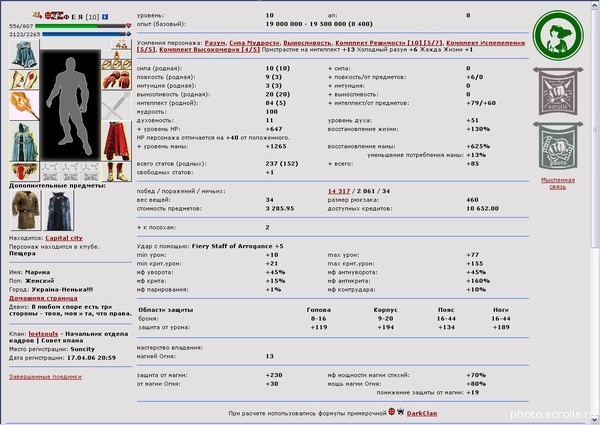This screenshot has width=600, height=425.
Task: Open the Мысленная связь link
Action: tap(558, 183)
